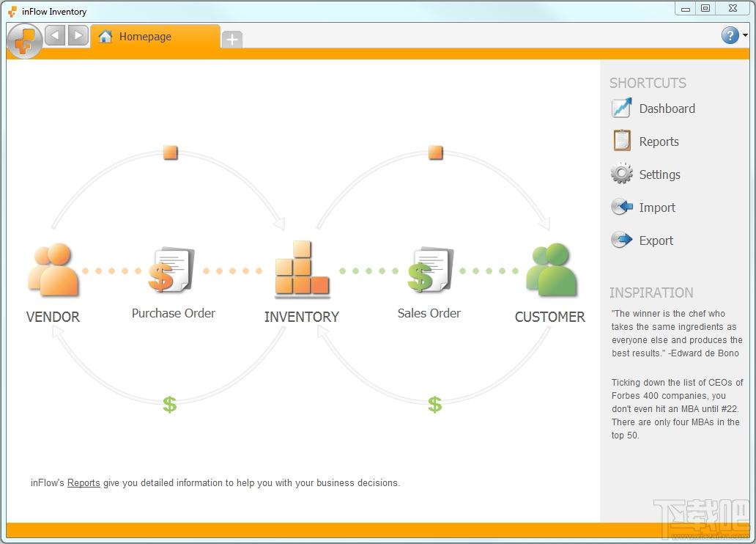
Task: Click the Reports clipboard icon
Action: [x=621, y=141]
